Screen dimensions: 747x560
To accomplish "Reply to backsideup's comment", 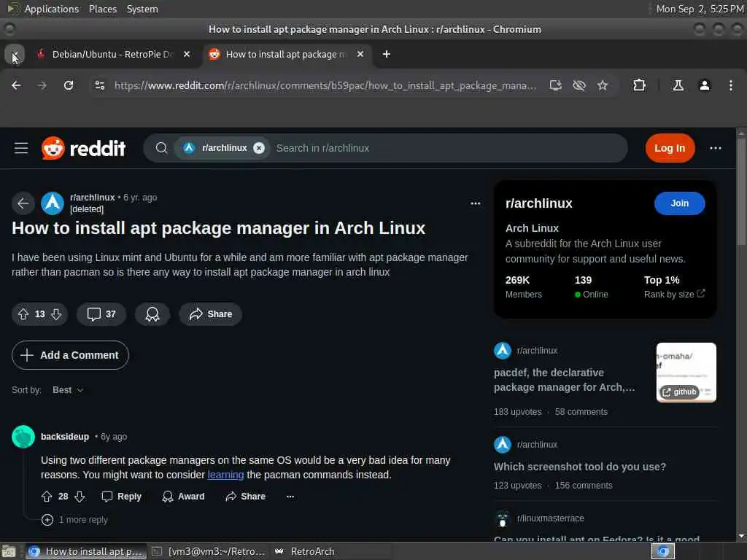I will tap(122, 497).
